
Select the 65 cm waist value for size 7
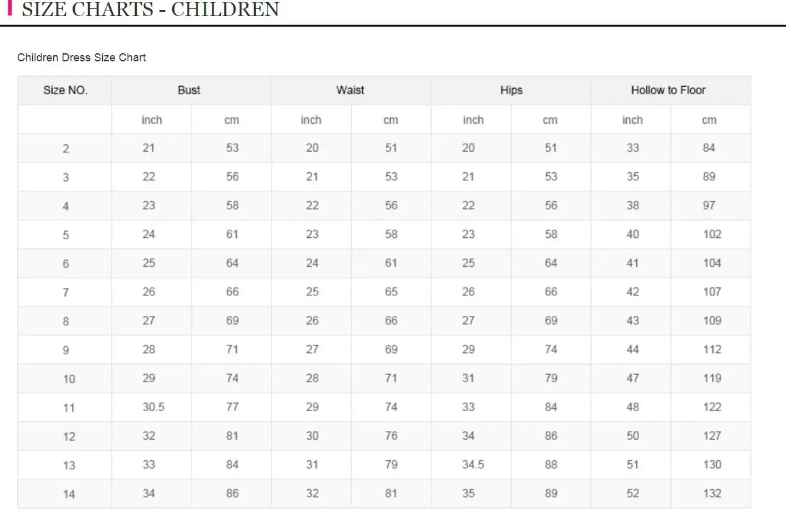click(391, 292)
